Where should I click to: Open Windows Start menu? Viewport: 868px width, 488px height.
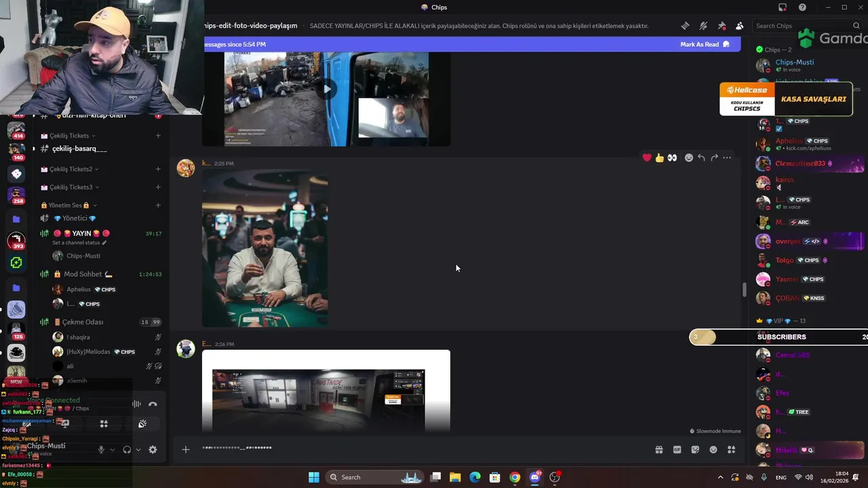point(314,477)
